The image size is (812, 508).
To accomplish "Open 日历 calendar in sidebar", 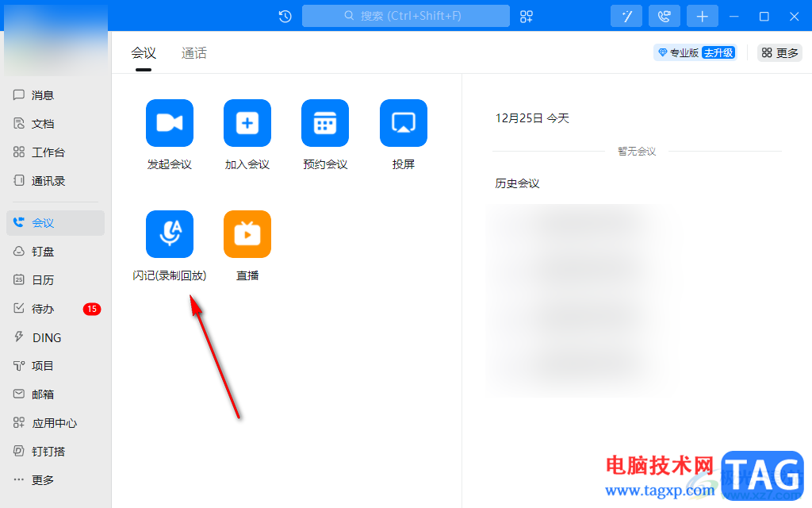I will click(x=56, y=280).
